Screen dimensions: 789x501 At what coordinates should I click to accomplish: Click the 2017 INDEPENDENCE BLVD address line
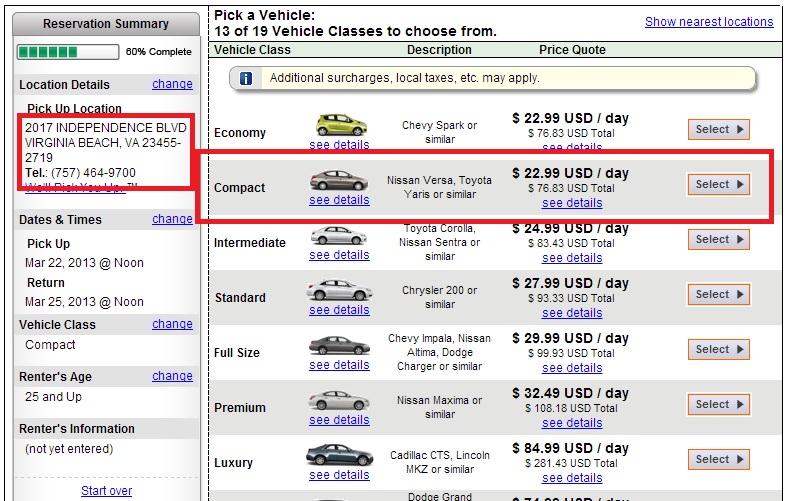point(106,128)
